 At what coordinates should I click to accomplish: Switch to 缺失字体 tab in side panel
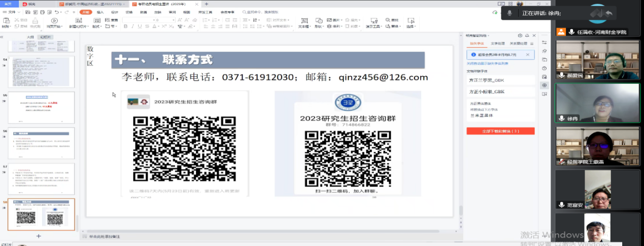click(477, 44)
